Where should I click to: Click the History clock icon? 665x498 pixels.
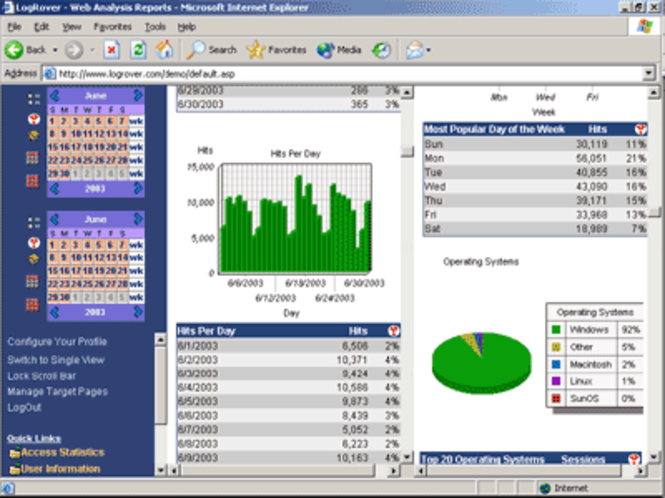pyautogui.click(x=381, y=50)
